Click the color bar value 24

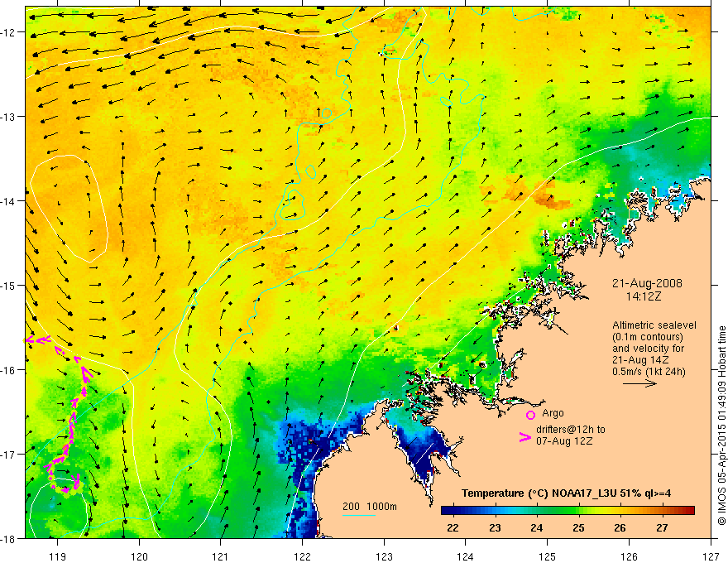tap(537, 527)
